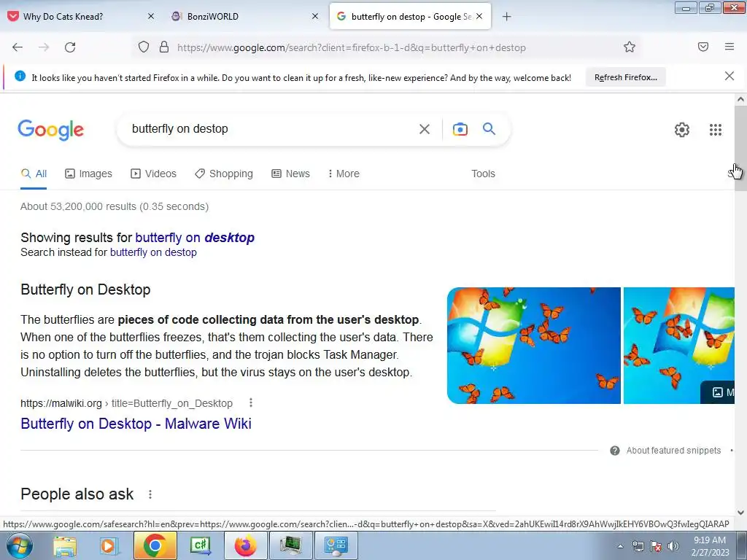The height and width of the screenshot is (560, 747).
Task: Show hidden system tray icons arrow
Action: click(620, 546)
